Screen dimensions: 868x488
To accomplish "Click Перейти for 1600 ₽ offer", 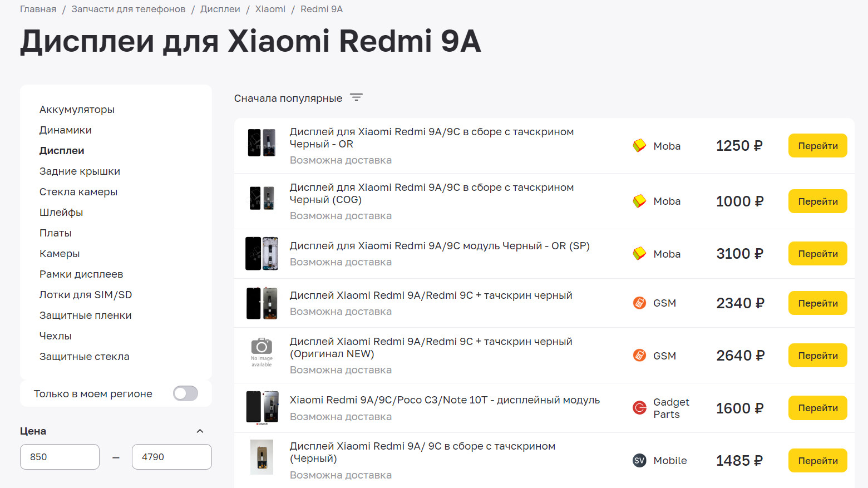I will 817,408.
